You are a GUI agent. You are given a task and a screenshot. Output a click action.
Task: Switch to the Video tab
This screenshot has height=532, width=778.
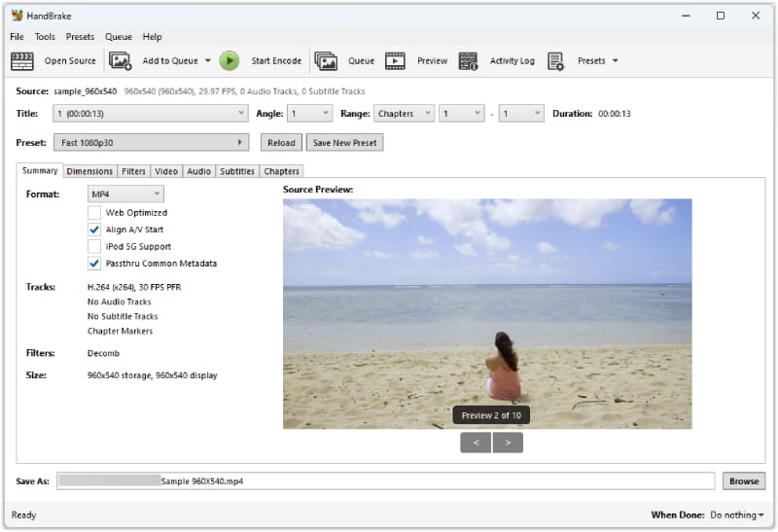(x=165, y=171)
